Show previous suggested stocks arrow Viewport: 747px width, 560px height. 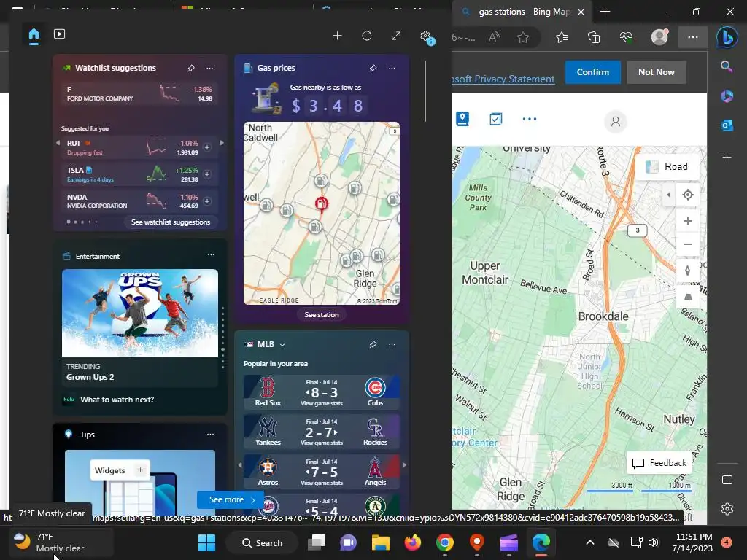click(58, 143)
